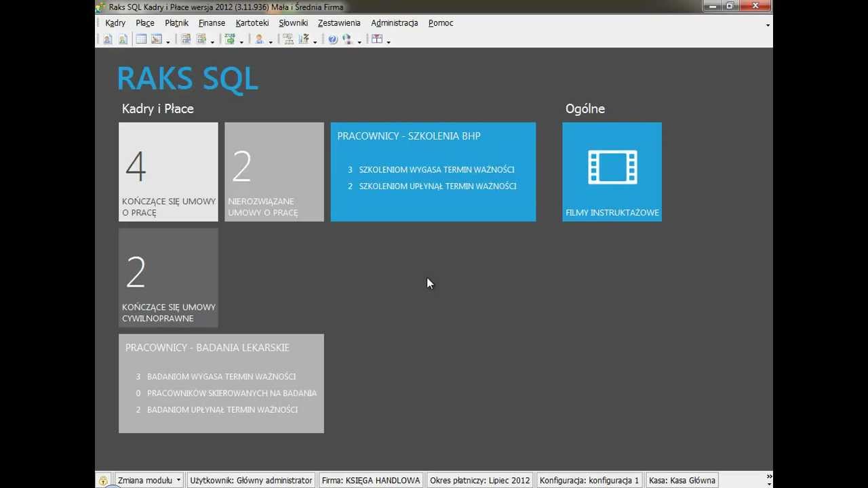The height and width of the screenshot is (488, 868).
Task: Open the menu bar options arrow
Action: (x=768, y=25)
